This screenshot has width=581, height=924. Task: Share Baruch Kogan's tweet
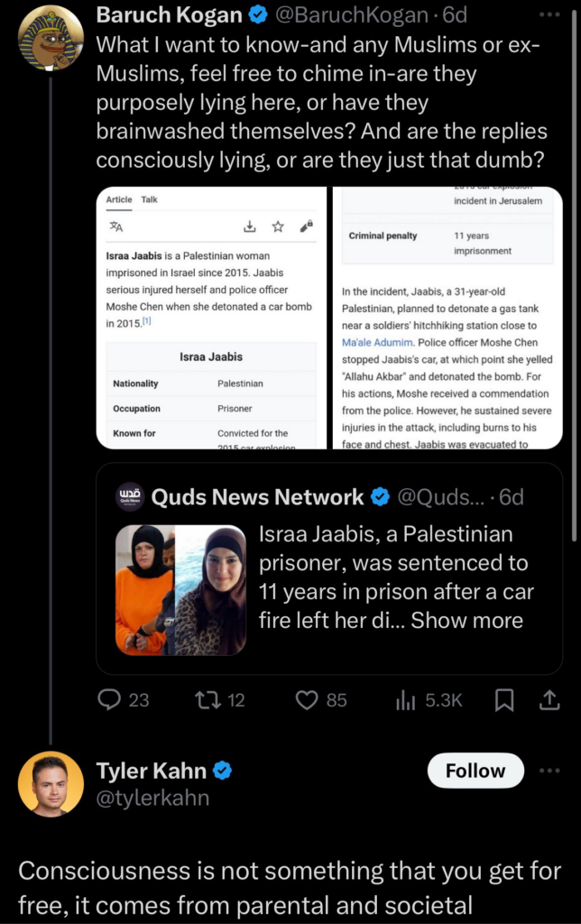click(x=549, y=700)
